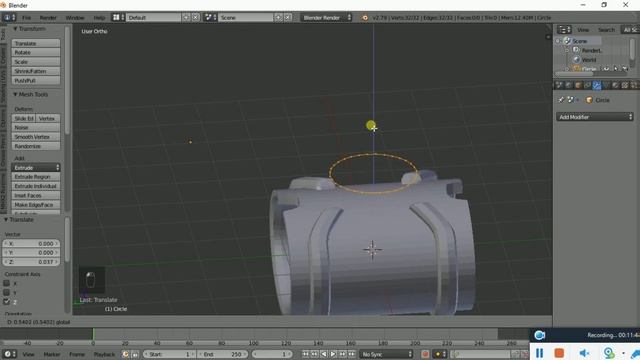
Task: Click the Rotate button
Action: pyautogui.click(x=36, y=52)
